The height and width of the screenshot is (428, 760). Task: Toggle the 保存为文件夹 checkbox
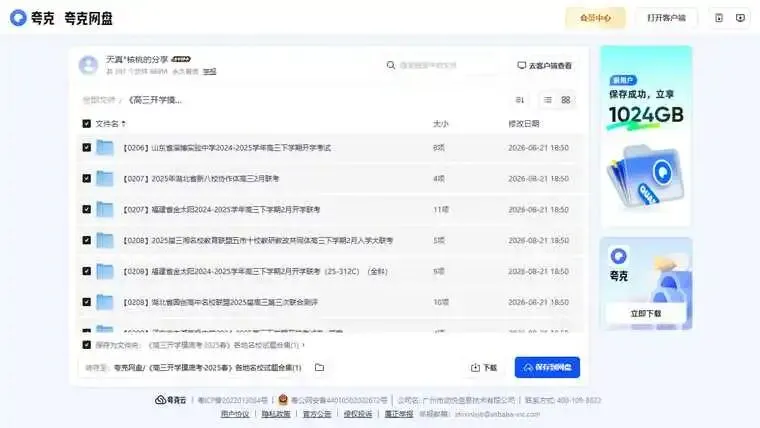(x=86, y=345)
